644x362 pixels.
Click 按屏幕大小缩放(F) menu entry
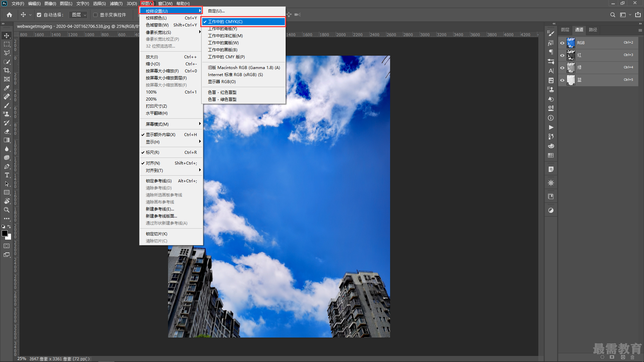[x=171, y=71]
